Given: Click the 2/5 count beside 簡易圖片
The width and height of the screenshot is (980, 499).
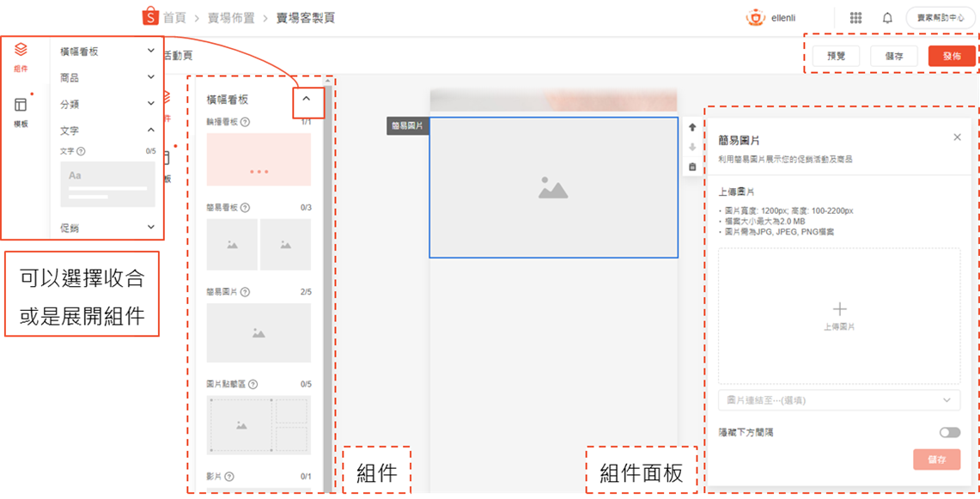Looking at the screenshot, I should point(305,291).
